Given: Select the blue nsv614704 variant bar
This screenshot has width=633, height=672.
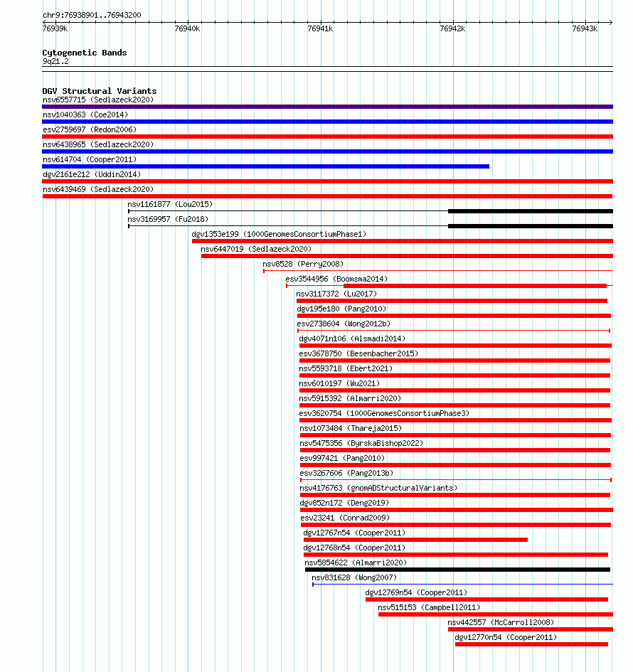Looking at the screenshot, I should [x=266, y=166].
